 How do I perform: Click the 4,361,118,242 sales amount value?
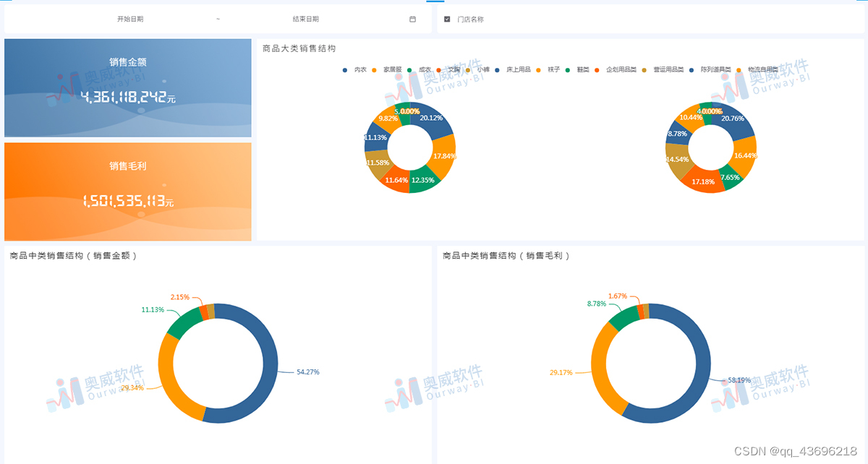[123, 97]
